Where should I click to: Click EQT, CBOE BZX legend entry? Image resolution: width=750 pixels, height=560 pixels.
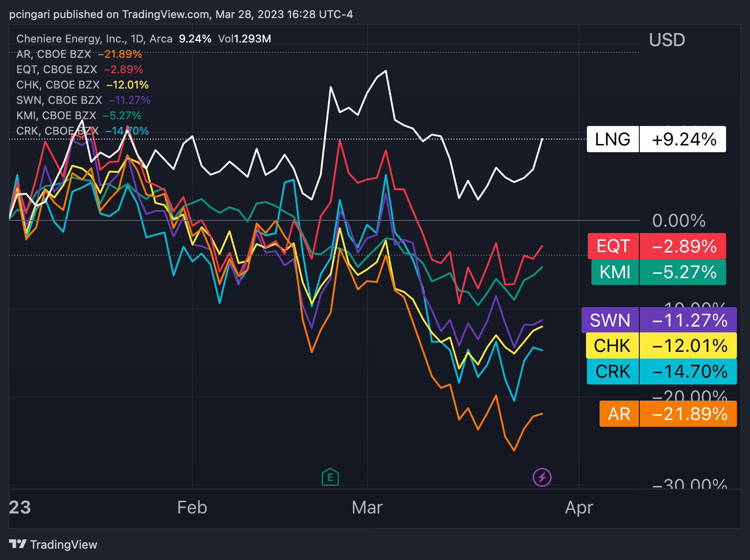[x=80, y=70]
